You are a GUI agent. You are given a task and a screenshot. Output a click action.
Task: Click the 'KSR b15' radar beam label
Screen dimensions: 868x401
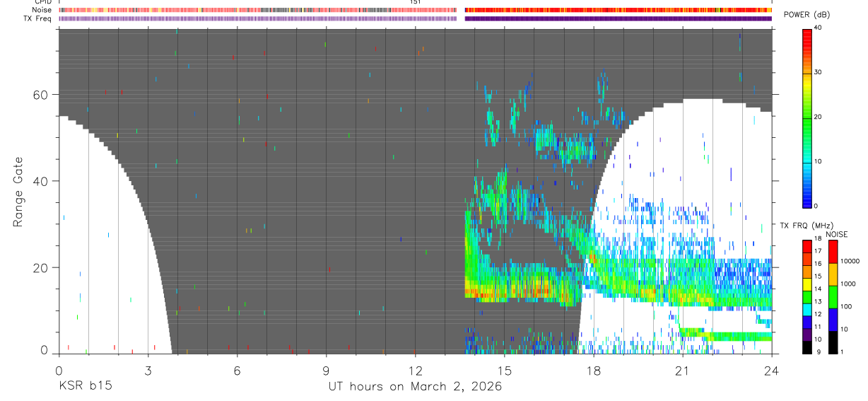tap(84, 387)
